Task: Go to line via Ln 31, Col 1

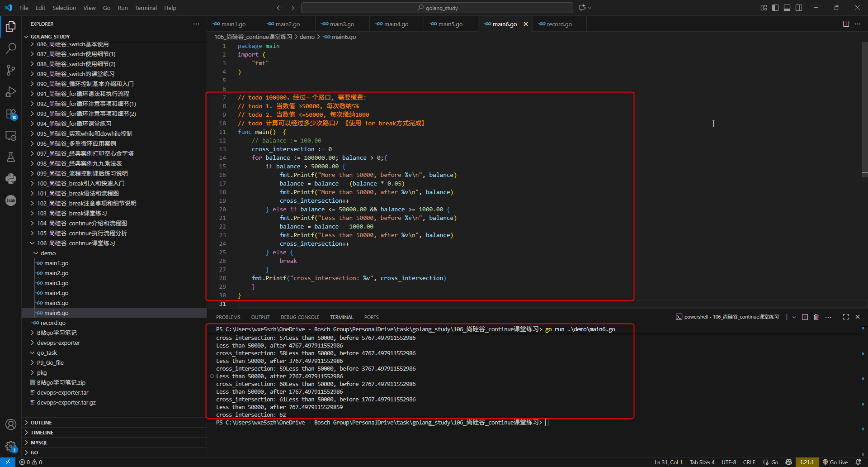Action: point(668,462)
